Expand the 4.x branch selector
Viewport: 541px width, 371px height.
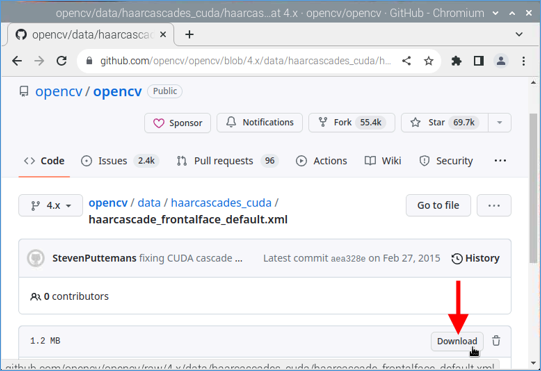pyautogui.click(x=50, y=205)
